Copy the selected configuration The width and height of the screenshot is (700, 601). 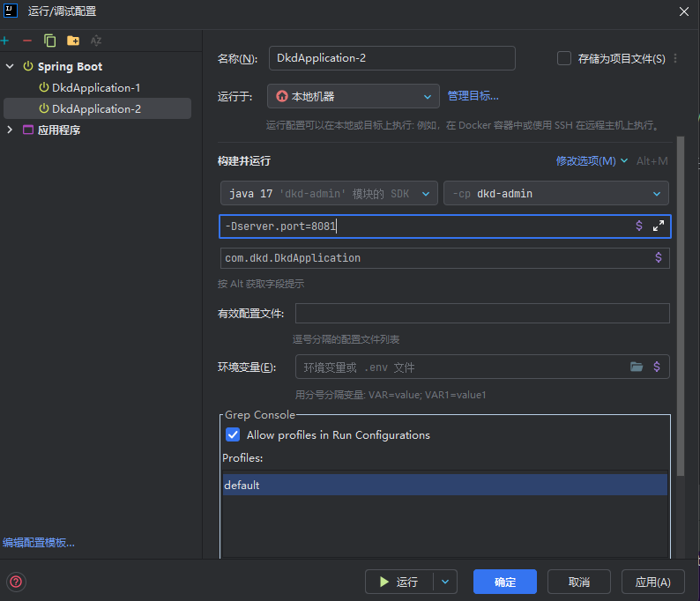[x=50, y=41]
